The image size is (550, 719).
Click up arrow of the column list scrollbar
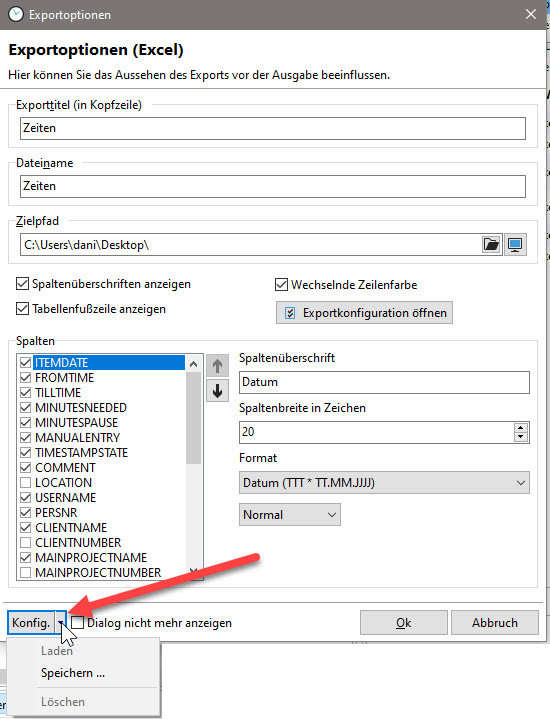point(194,364)
